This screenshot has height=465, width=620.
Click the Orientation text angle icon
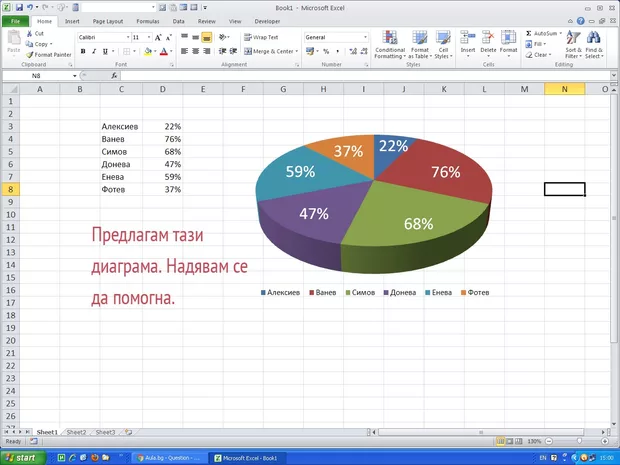coord(223,37)
